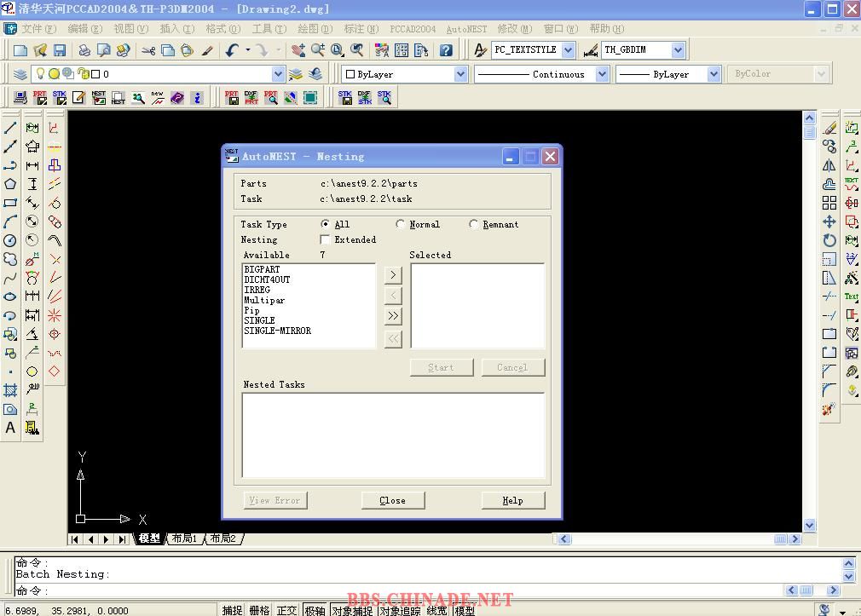Expand the Continuous linetype dropdown
861x616 pixels.
[602, 74]
